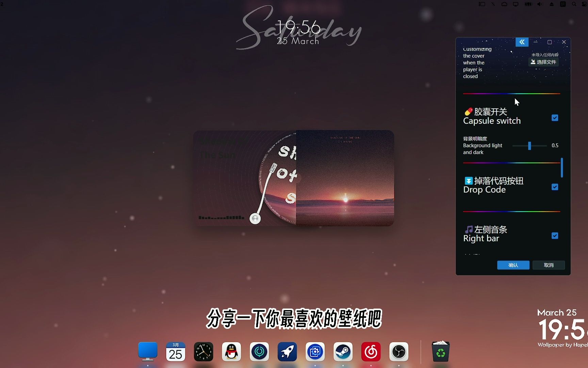Click the image gallery icon in top bar

pos(504,4)
